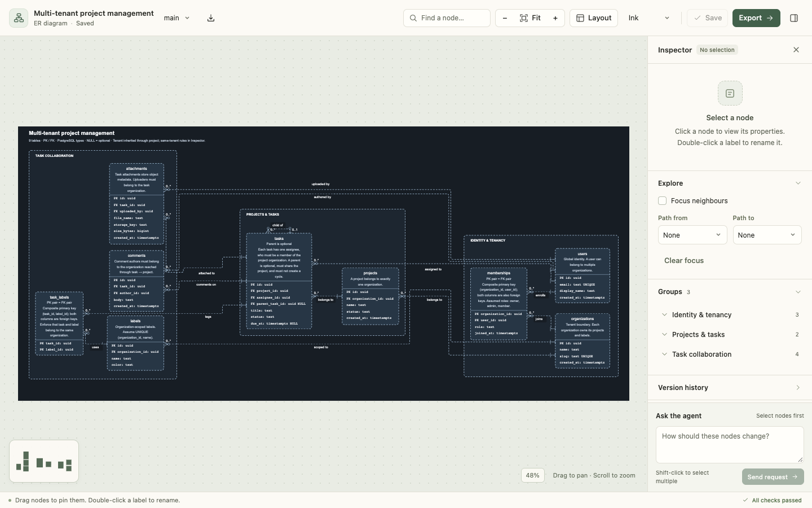The image size is (812, 508).
Task: Collapse the Groups section
Action: 798,292
